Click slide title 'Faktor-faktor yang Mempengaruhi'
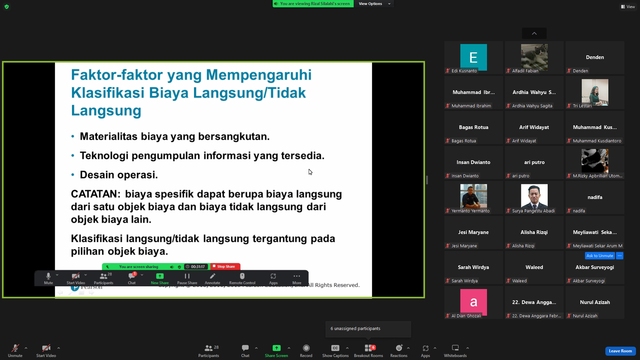This screenshot has height=360, width=640. coord(191,75)
